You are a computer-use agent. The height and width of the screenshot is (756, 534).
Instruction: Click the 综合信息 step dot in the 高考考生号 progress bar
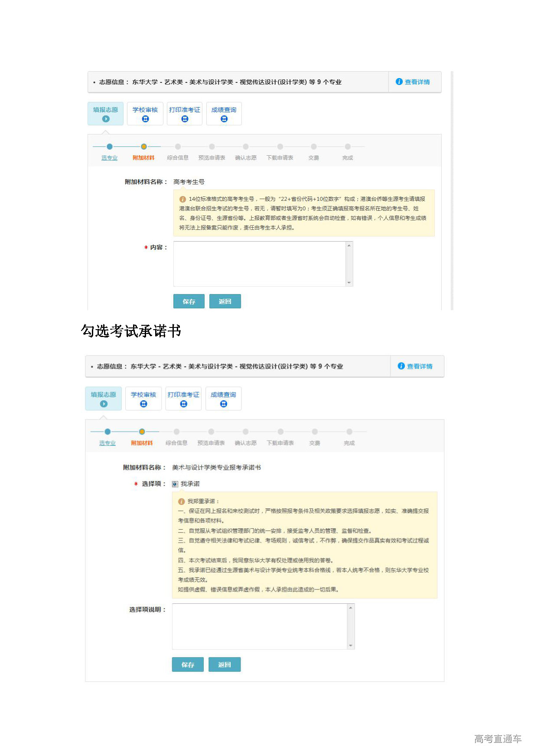[x=178, y=147]
